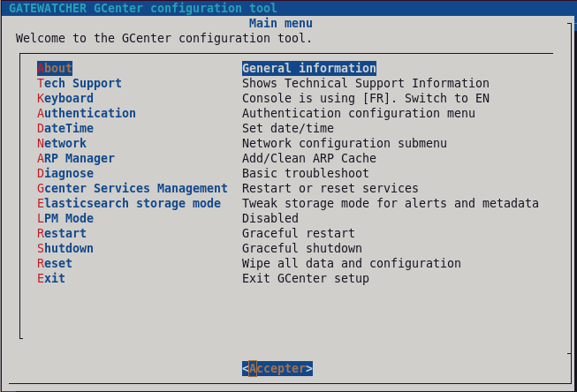Click 'Console is using [FR]. Switch to EN'
The width and height of the screenshot is (577, 392).
coord(366,99)
